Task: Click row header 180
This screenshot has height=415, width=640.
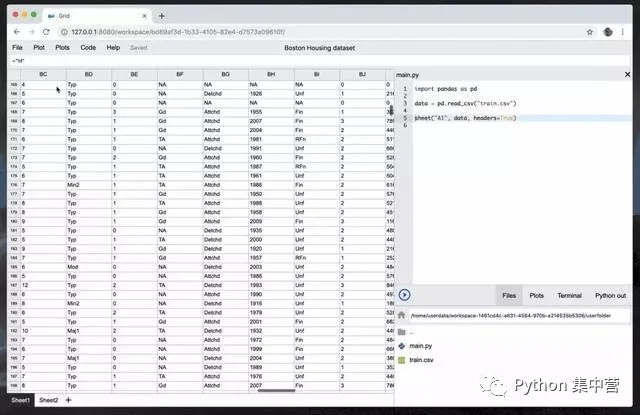Action: (x=14, y=221)
